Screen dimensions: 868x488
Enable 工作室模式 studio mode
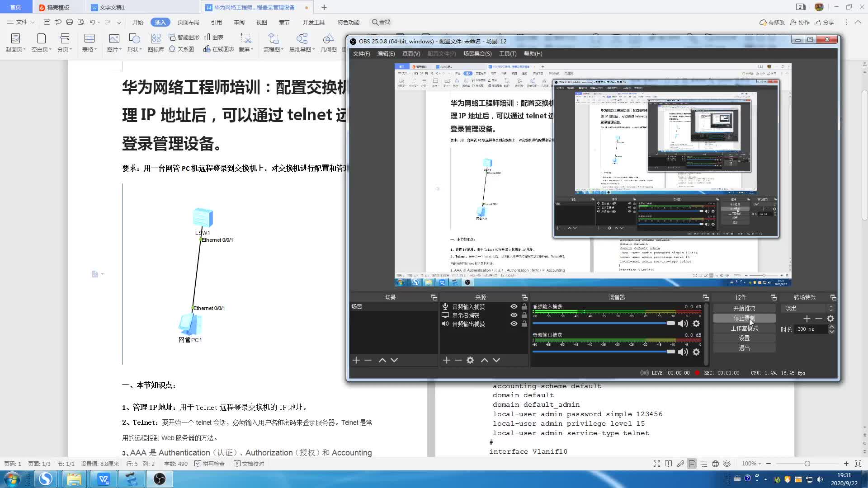coord(744,328)
